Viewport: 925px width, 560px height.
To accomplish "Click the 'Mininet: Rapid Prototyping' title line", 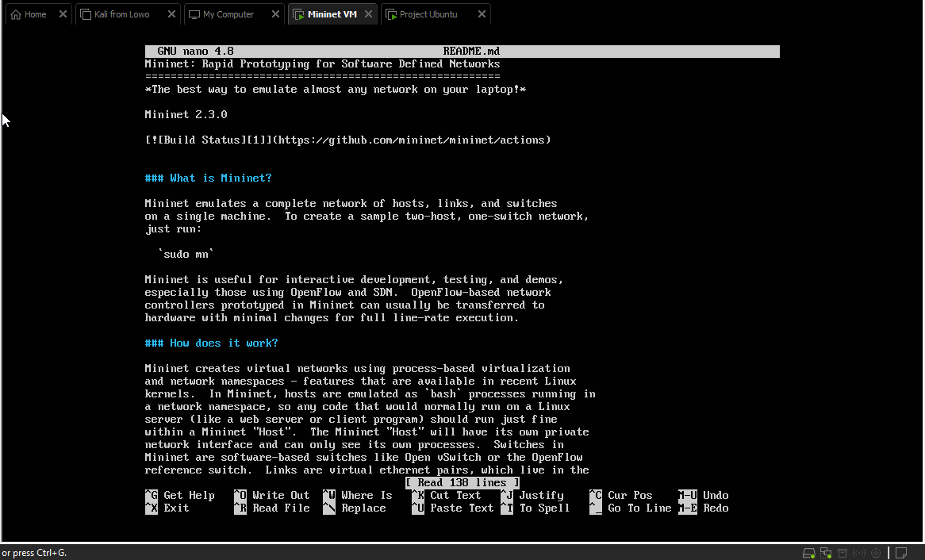I will point(323,63).
